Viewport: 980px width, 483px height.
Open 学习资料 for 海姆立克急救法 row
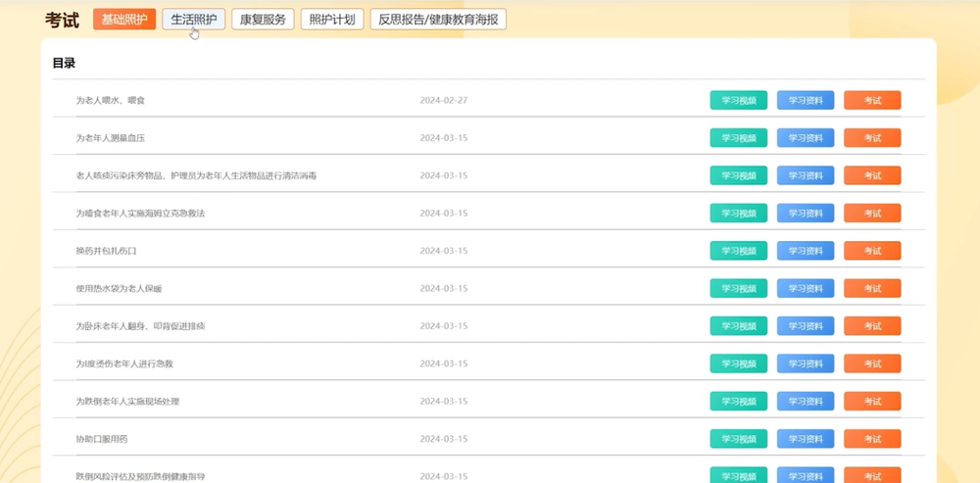coord(806,213)
